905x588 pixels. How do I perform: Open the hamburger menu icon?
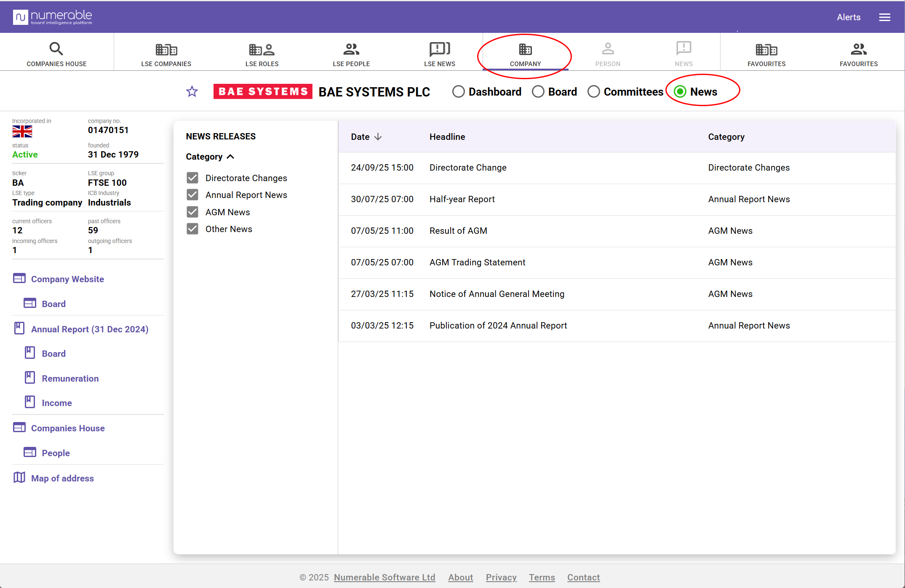(x=884, y=17)
